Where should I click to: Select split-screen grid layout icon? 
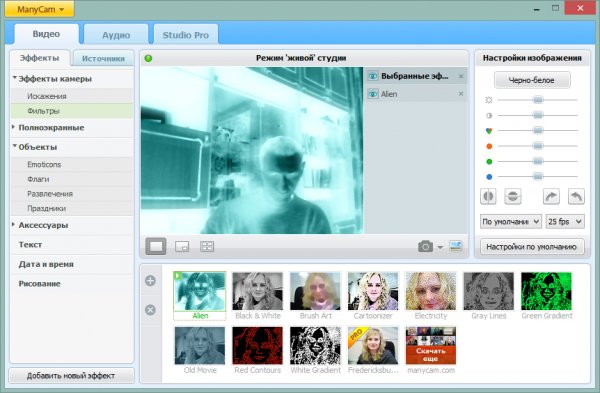[x=207, y=246]
